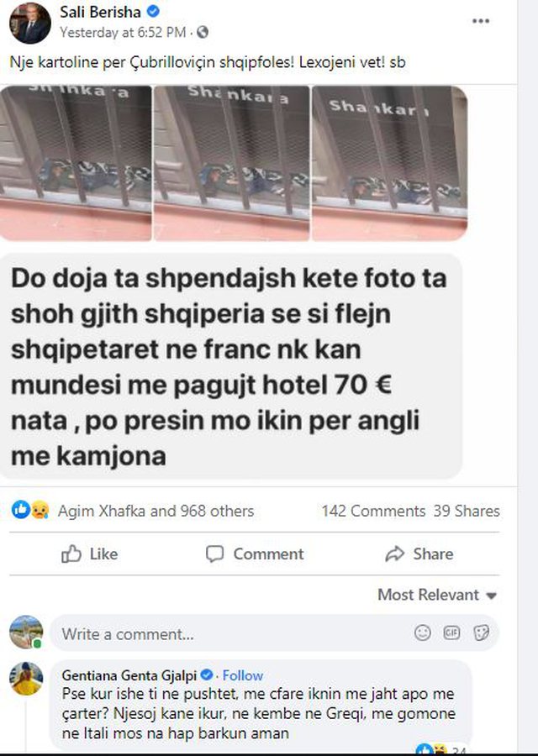Click the blue like reaction icon

click(21, 510)
